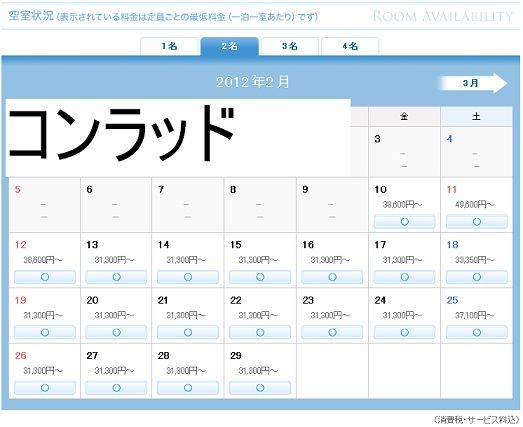Click the 37,100円 price on February 25
523x427 pixels.
475,315
